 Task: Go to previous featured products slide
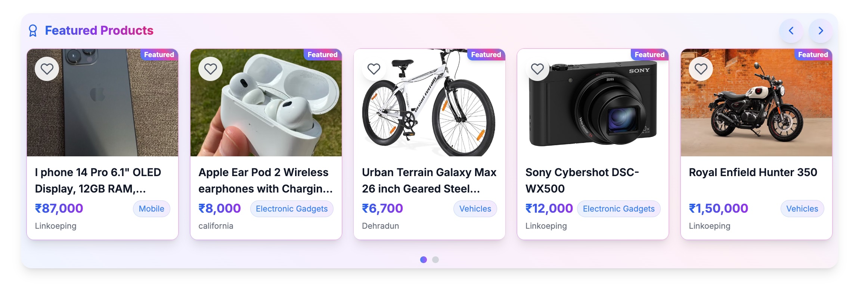point(791,31)
